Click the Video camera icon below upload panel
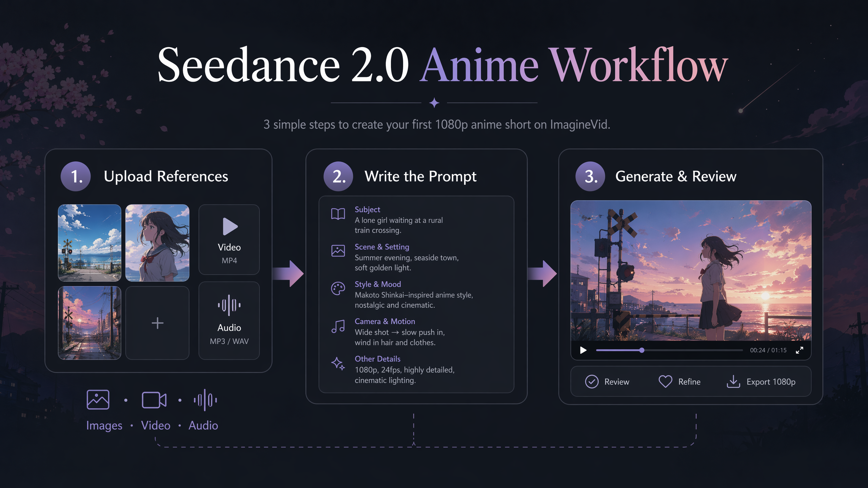 click(x=154, y=400)
